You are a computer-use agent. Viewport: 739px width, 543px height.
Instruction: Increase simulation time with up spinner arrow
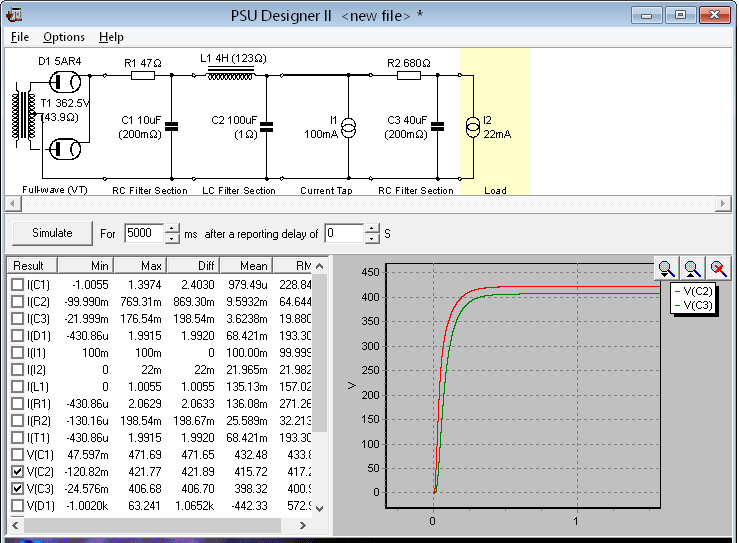(x=172, y=229)
